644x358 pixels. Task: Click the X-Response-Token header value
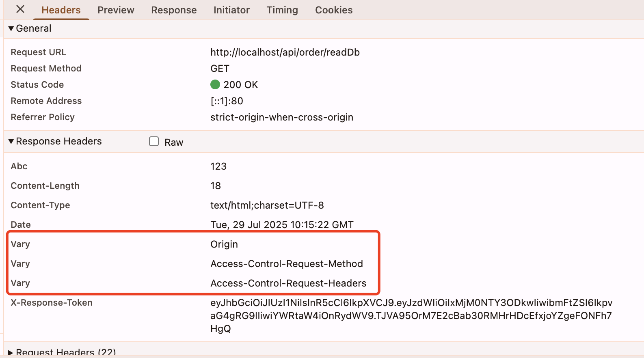click(411, 316)
